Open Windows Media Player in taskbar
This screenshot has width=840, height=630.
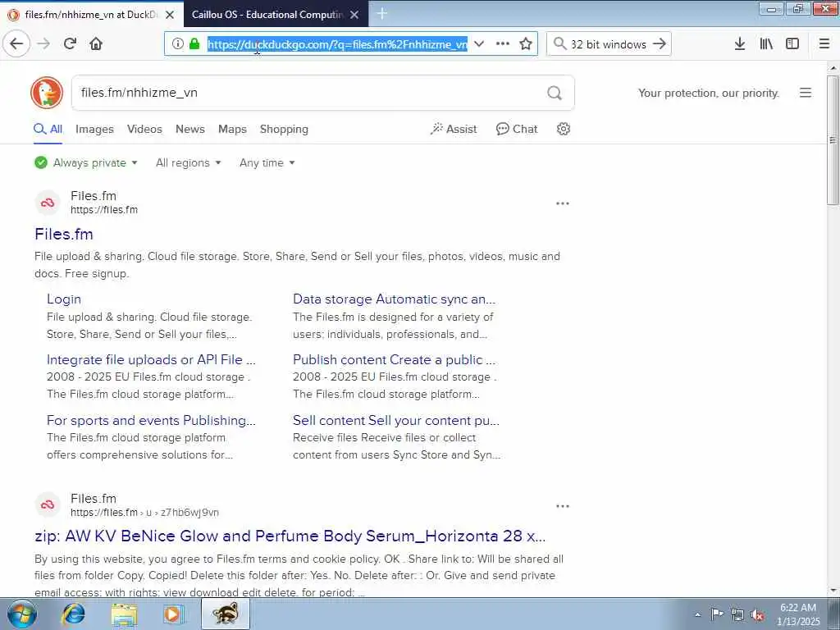point(172,614)
